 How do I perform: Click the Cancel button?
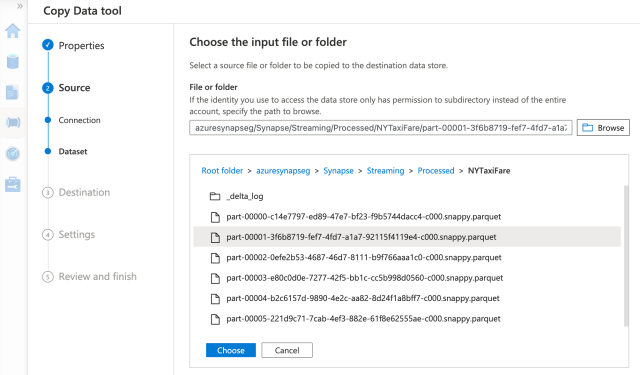(x=287, y=350)
